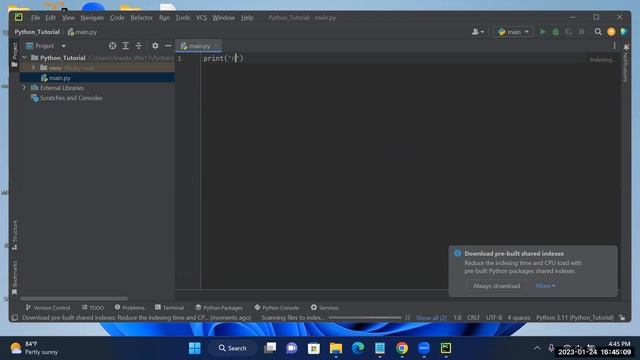Run the main configuration with the green arrow

[542, 32]
